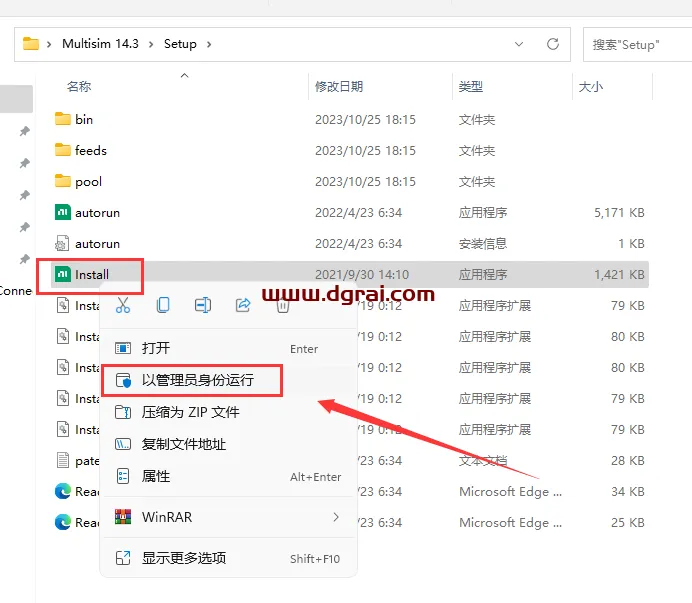Select the feeds folder name
Screen dimensions: 692x603
90,151
